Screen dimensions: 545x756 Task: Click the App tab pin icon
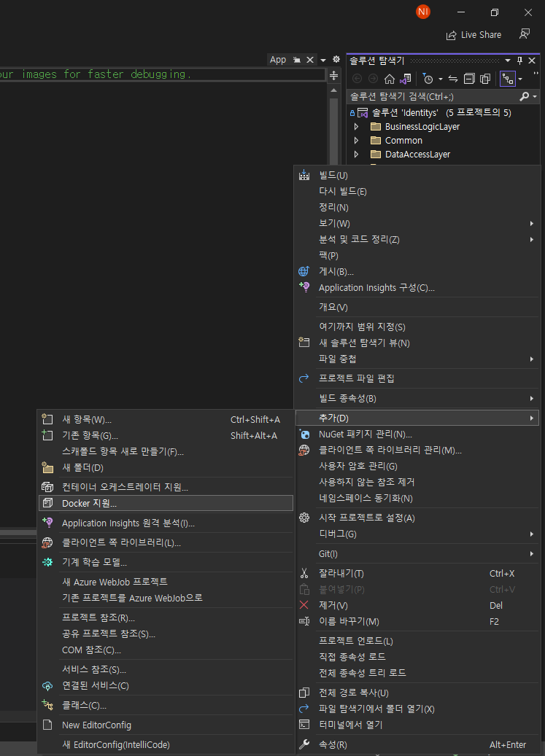pyautogui.click(x=297, y=61)
